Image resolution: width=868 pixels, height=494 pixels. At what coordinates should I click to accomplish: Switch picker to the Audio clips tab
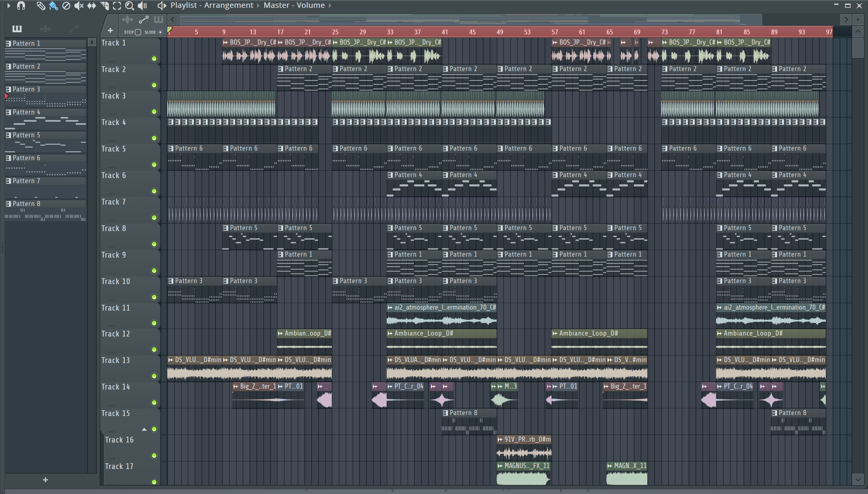click(x=46, y=29)
